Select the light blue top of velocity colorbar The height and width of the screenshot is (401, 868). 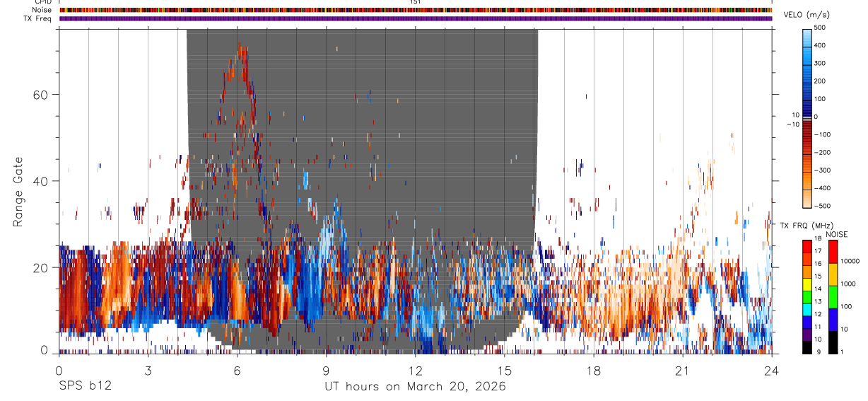point(807,37)
